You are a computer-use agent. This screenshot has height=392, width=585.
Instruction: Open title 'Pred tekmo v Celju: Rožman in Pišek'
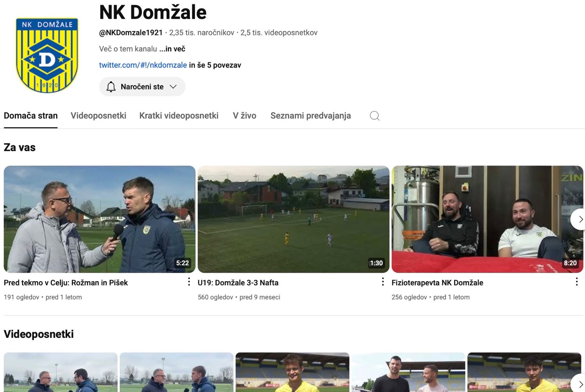pyautogui.click(x=66, y=283)
